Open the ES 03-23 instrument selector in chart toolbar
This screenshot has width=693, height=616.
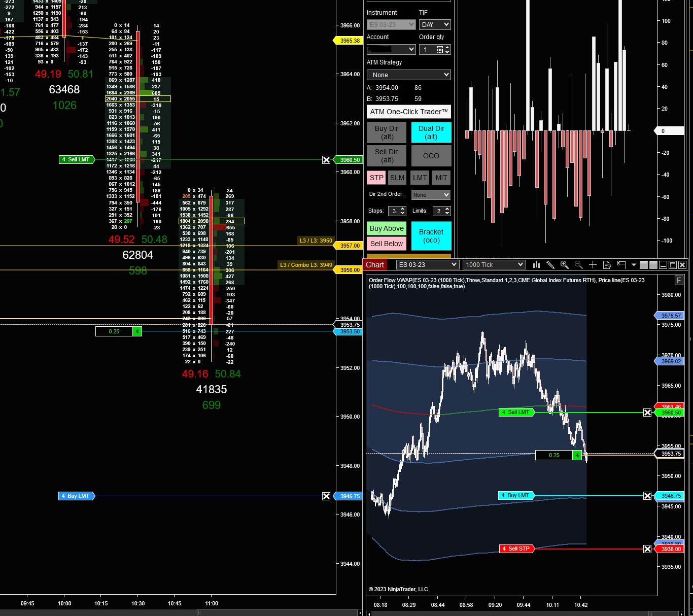(x=428, y=264)
